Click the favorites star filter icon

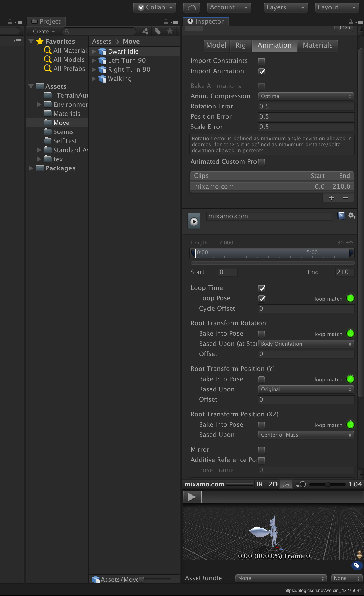pos(170,31)
